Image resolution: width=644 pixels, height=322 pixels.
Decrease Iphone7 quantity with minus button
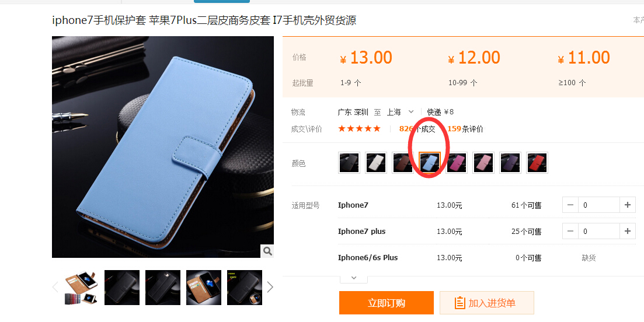coord(570,205)
